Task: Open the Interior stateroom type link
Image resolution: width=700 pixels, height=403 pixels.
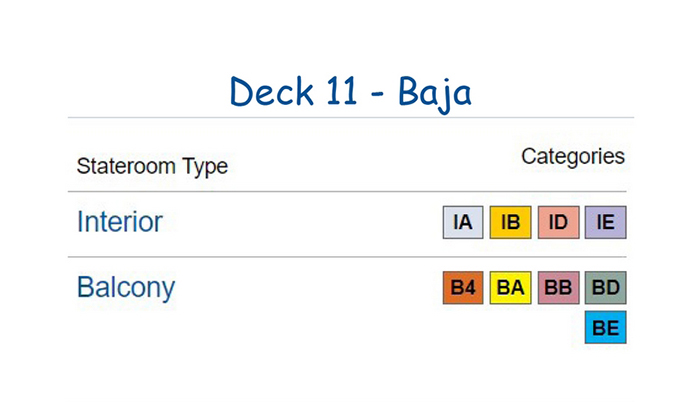Action: click(120, 222)
